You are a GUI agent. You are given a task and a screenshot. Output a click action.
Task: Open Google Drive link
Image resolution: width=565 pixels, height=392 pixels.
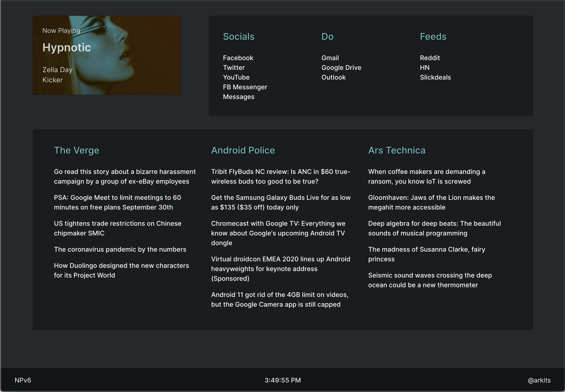[x=341, y=68]
